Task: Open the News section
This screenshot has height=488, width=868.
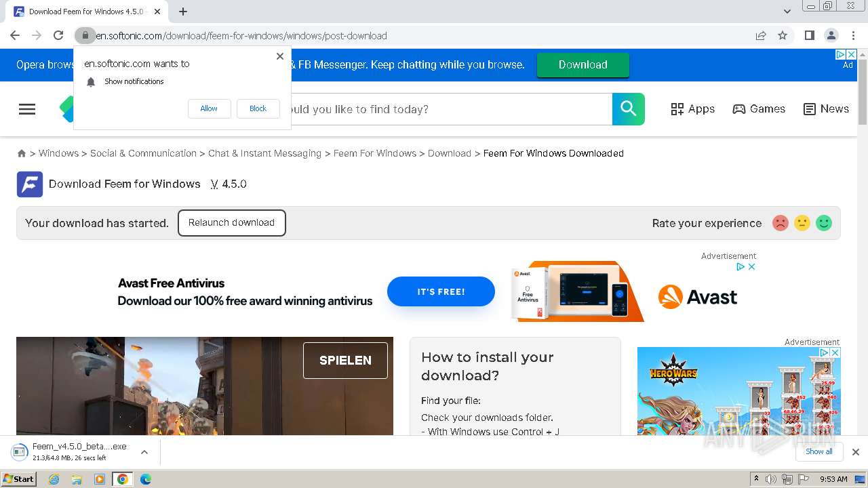Action: point(826,109)
